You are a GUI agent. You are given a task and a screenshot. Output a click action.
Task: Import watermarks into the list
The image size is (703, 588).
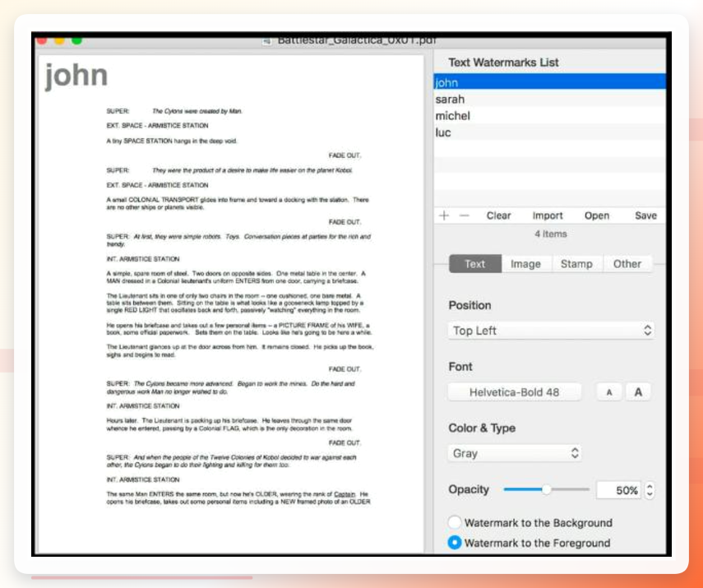(x=548, y=215)
